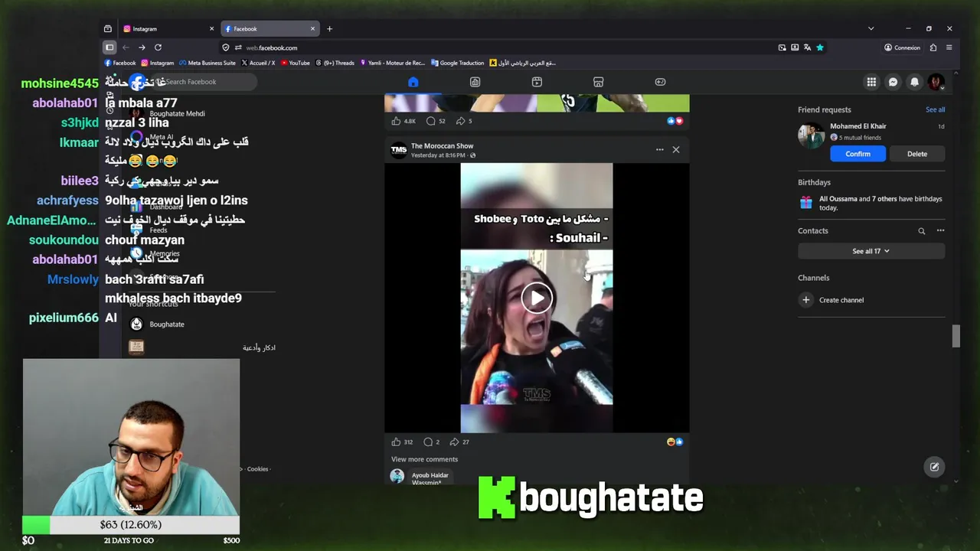Open the Threads bookmark
This screenshot has height=551, width=980.
pos(335,63)
